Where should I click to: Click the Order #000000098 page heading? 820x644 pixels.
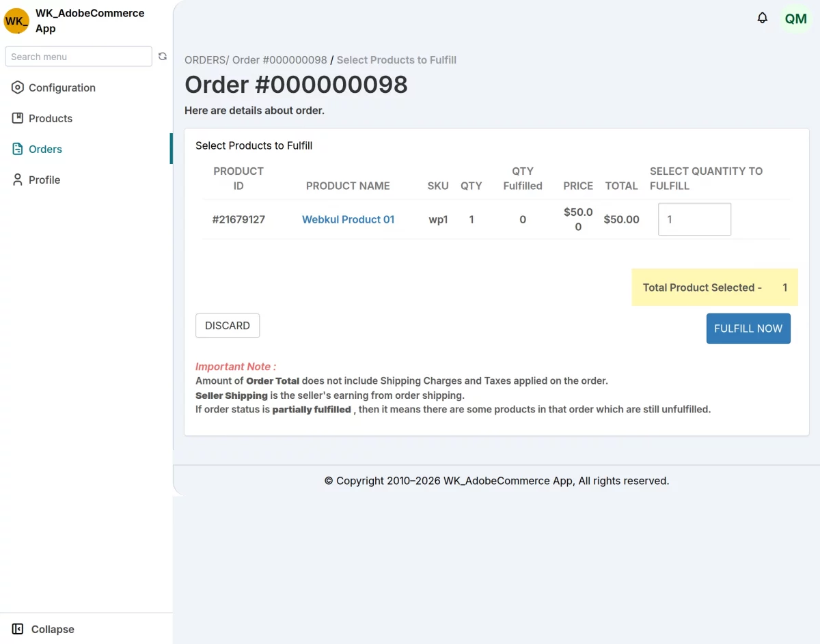pyautogui.click(x=296, y=85)
